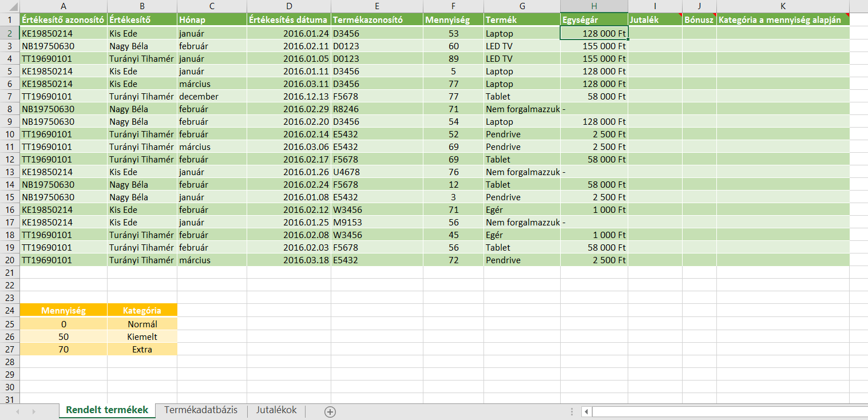Select row 8 header

click(x=10, y=109)
